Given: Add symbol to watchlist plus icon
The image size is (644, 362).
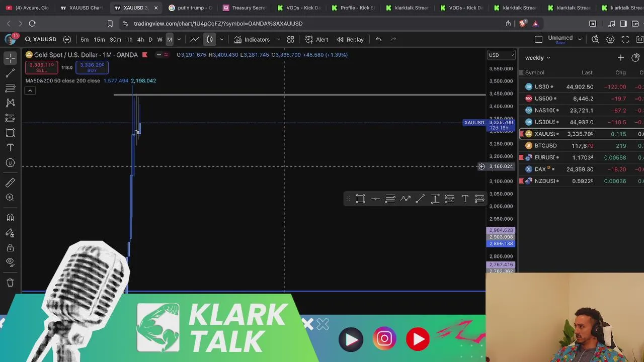Looking at the screenshot, I should (x=620, y=58).
